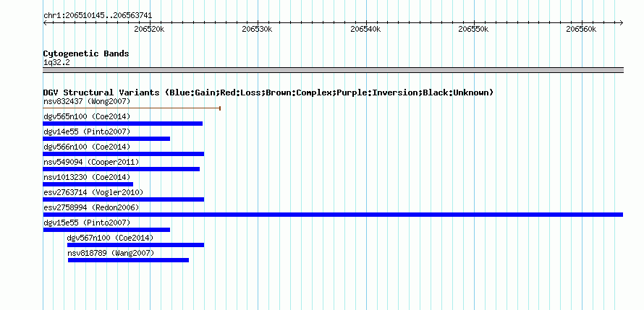The width and height of the screenshot is (644, 310).
Task: Click the blue bar beneath dgv566n100
Action: pos(124,154)
